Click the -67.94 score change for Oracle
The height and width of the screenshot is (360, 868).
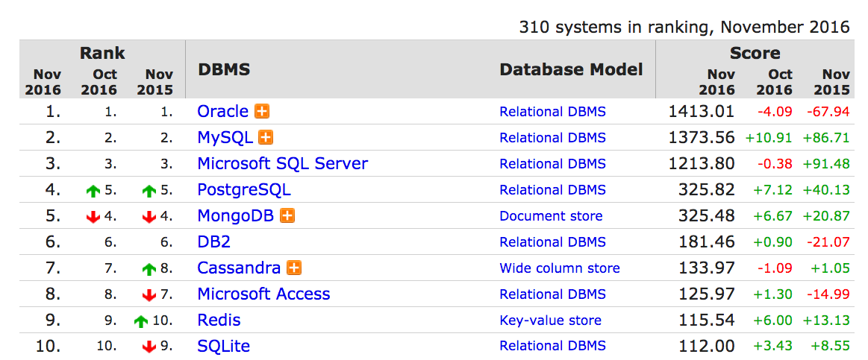pyautogui.click(x=828, y=112)
